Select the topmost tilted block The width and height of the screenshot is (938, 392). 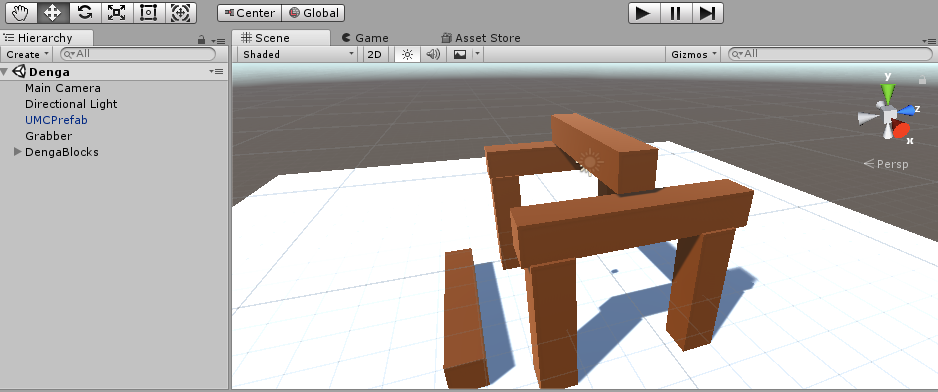pos(604,153)
